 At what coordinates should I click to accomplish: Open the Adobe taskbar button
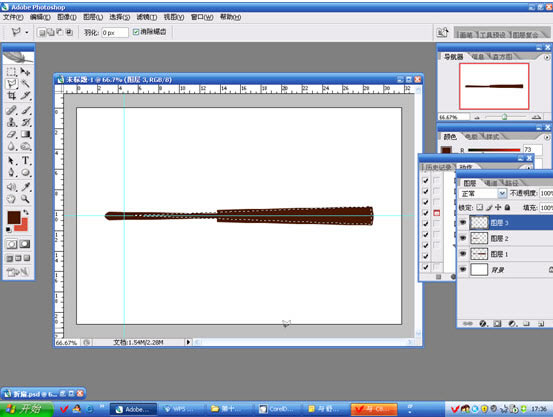pos(133,409)
